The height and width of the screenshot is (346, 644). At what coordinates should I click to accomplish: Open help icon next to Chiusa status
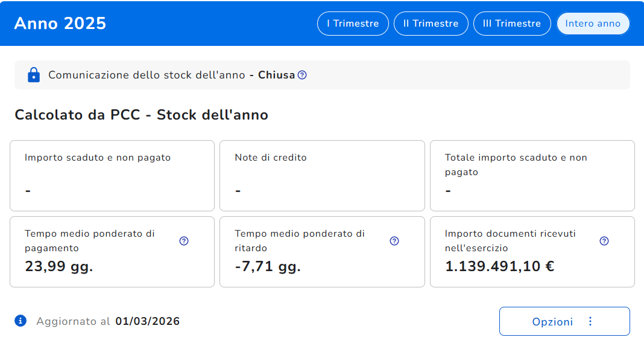click(x=302, y=75)
